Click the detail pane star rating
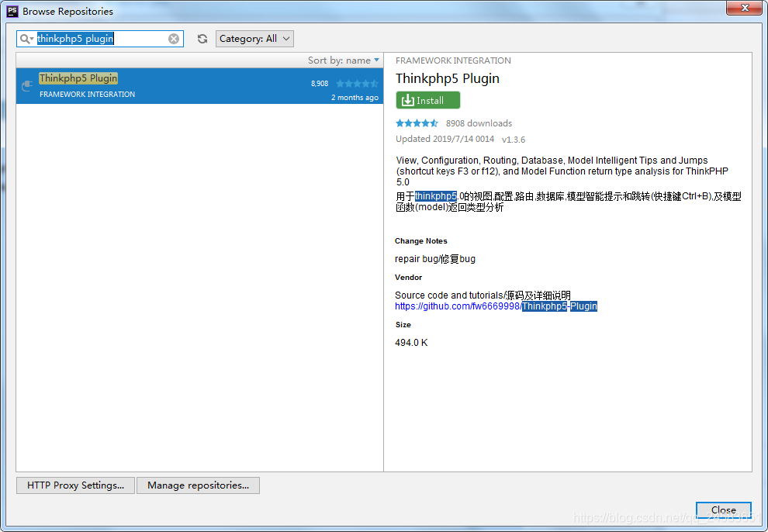Viewport: 768px width, 532px height. coord(417,123)
